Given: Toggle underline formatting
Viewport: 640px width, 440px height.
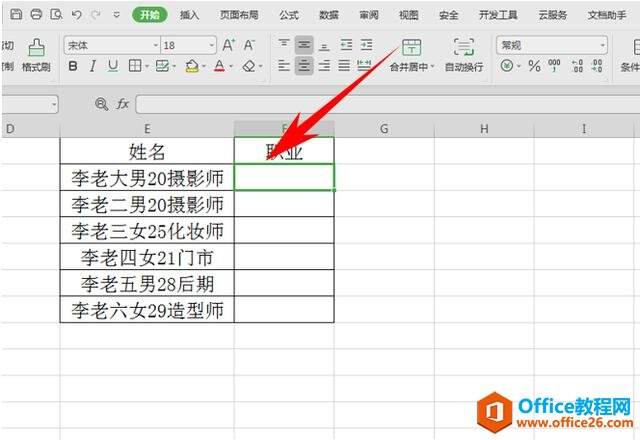Looking at the screenshot, I should (113, 66).
